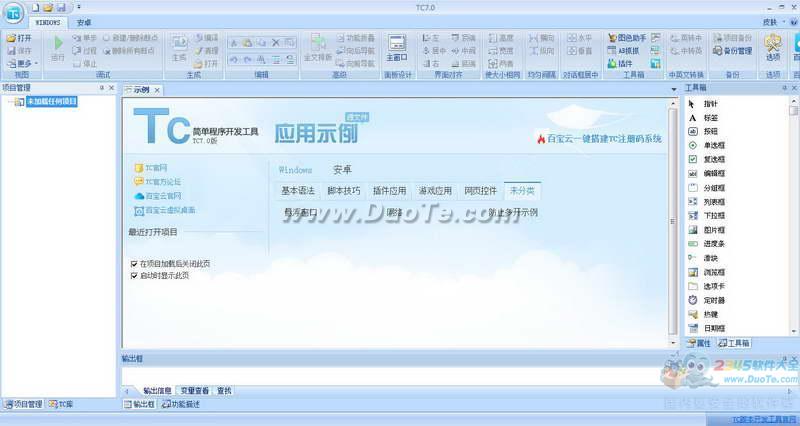
Task: Open the 图色助手 color helper tool
Action: tap(639, 37)
